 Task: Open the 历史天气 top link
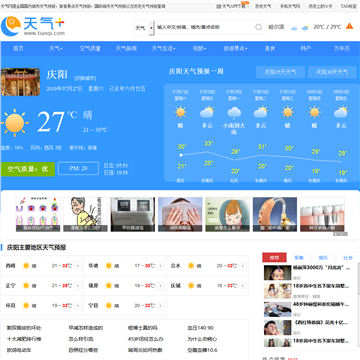pos(263,6)
